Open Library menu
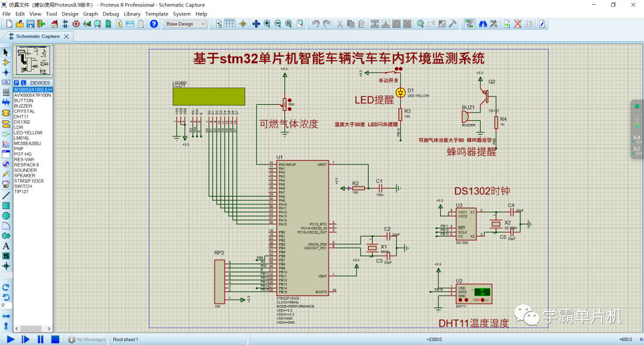Screen dimensions: 644x345 pos(132,14)
